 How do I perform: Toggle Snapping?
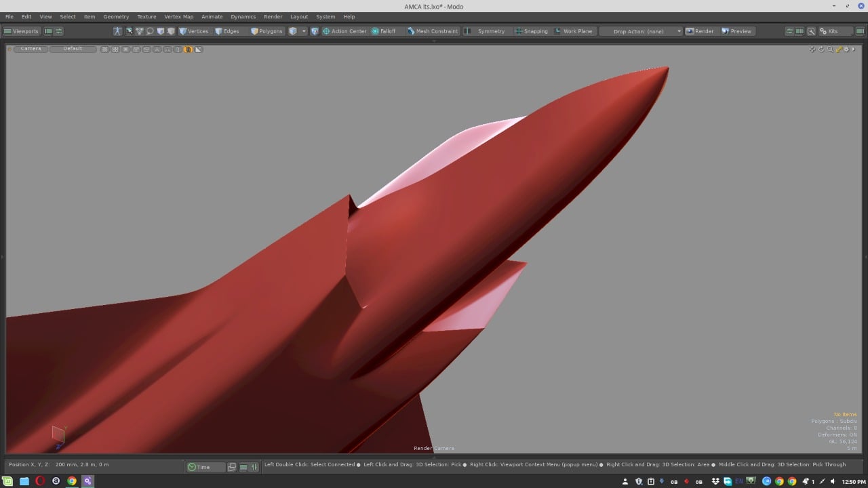(532, 31)
